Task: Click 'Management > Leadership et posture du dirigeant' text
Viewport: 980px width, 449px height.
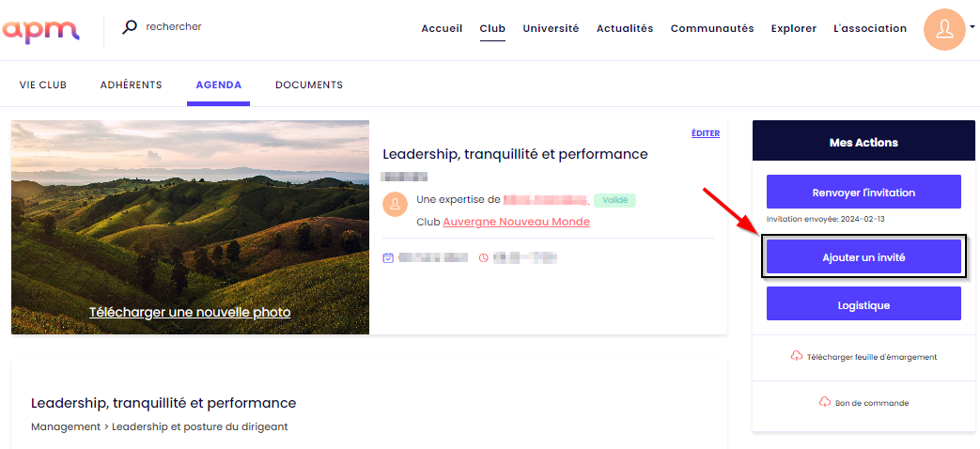Action: 160,426
